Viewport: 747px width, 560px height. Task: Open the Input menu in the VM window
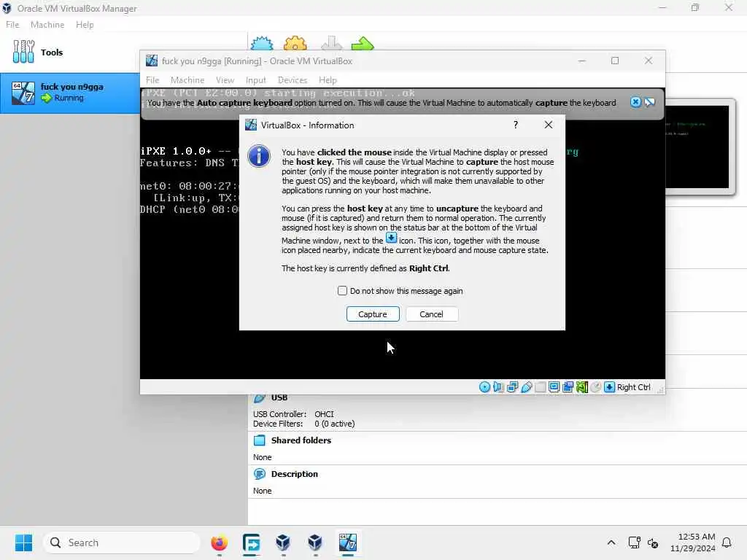pyautogui.click(x=256, y=80)
